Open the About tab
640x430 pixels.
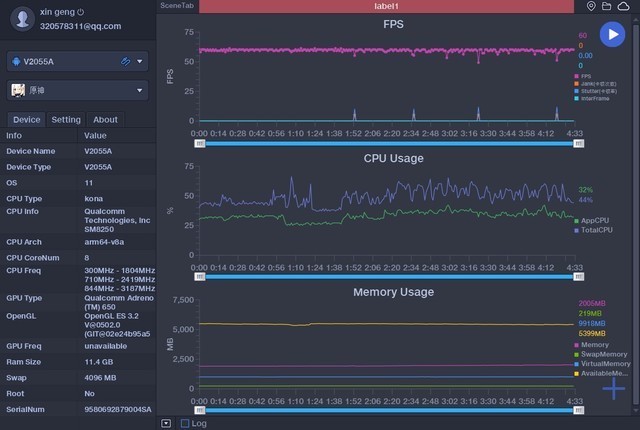coord(105,119)
